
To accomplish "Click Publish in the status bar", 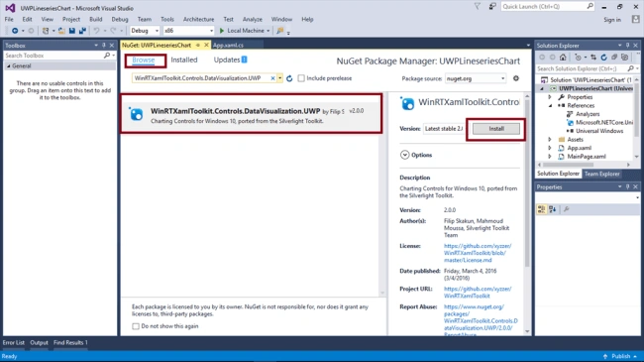I will point(620,356).
